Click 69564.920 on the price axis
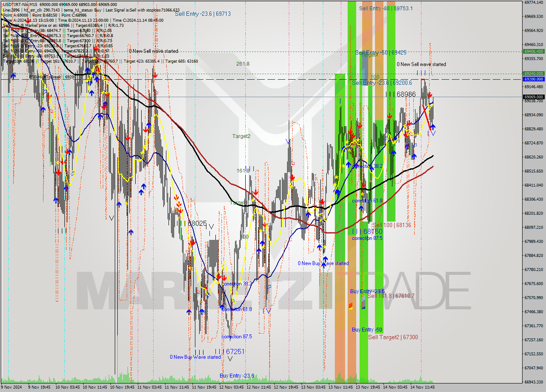 (x=534, y=31)
